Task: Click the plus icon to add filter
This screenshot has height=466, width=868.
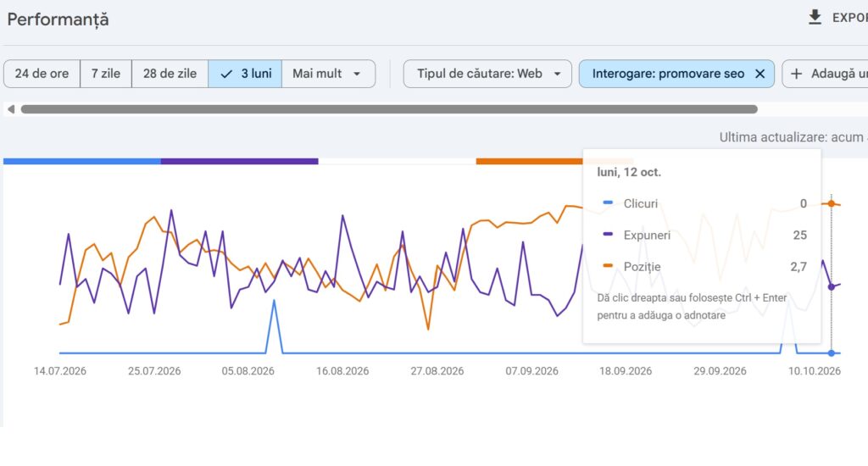Action: [796, 74]
